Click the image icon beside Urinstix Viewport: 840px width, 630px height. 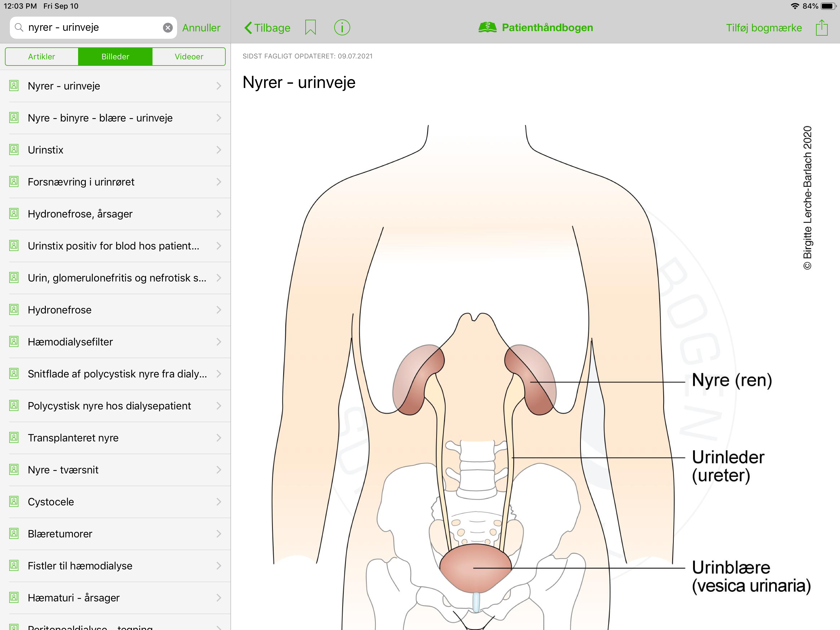(x=14, y=150)
